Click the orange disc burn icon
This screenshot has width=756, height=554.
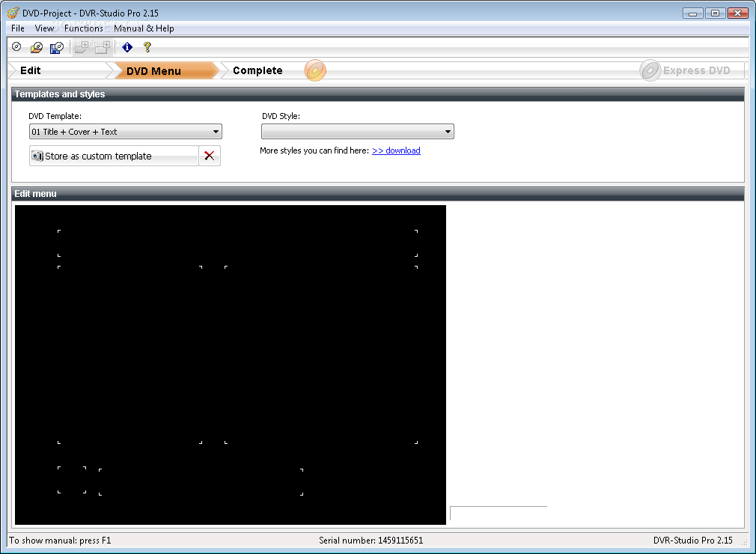tap(315, 71)
